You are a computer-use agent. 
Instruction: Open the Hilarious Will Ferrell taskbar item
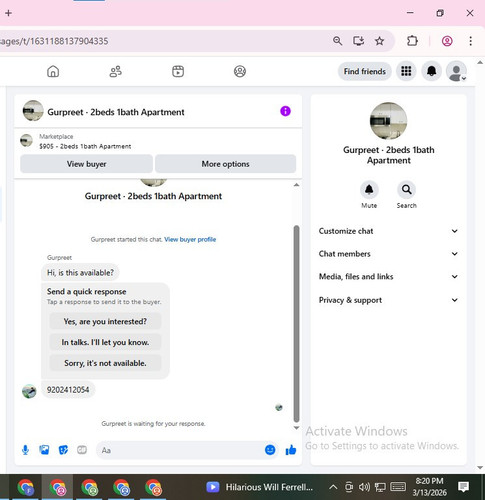pyautogui.click(x=260, y=487)
